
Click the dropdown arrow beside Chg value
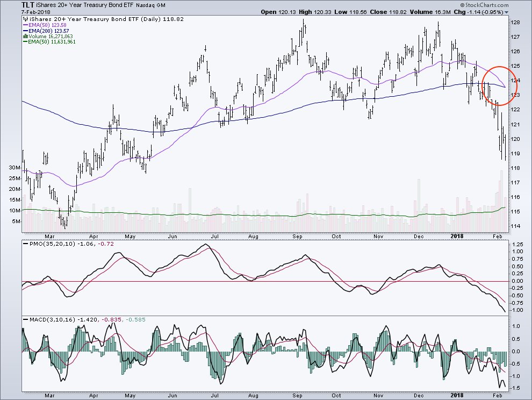[507, 12]
